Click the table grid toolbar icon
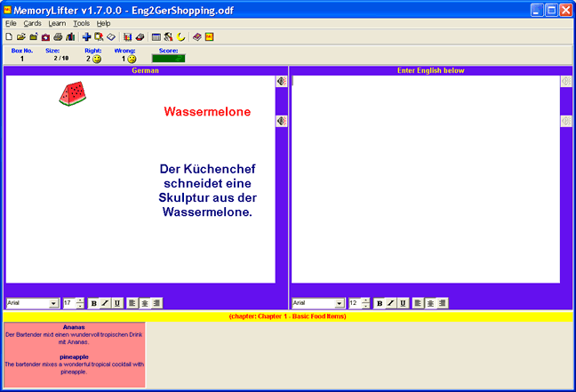Screen dimensions: 576x392 pos(156,36)
